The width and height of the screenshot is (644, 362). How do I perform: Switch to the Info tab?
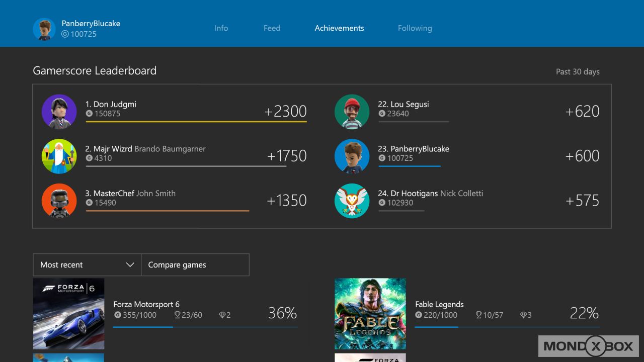(x=221, y=28)
